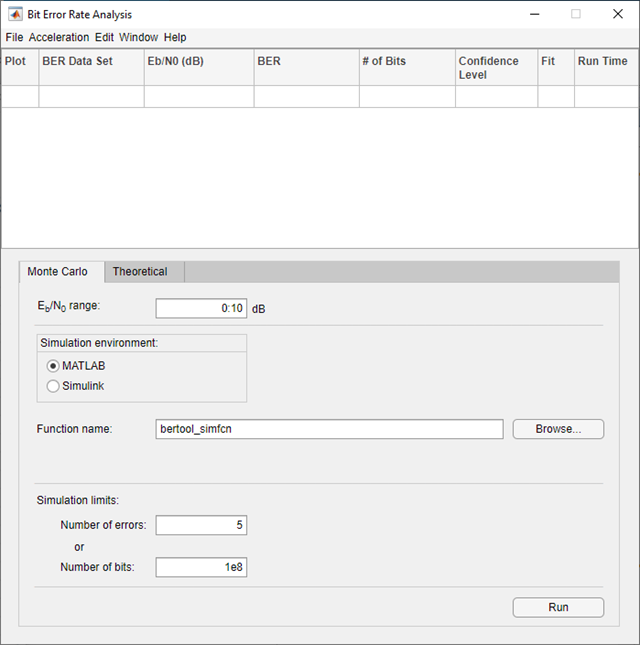The height and width of the screenshot is (645, 640).
Task: Start the simulation with Run button
Action: click(x=558, y=607)
